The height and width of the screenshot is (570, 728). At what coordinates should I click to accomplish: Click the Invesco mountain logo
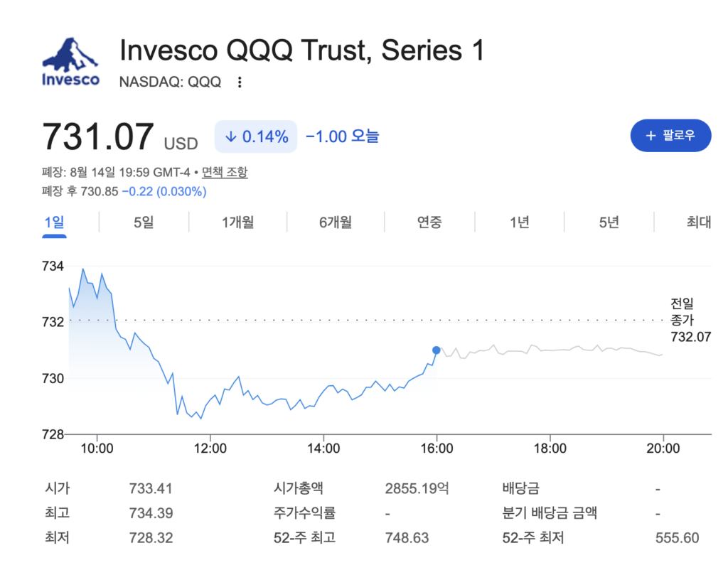click(70, 62)
